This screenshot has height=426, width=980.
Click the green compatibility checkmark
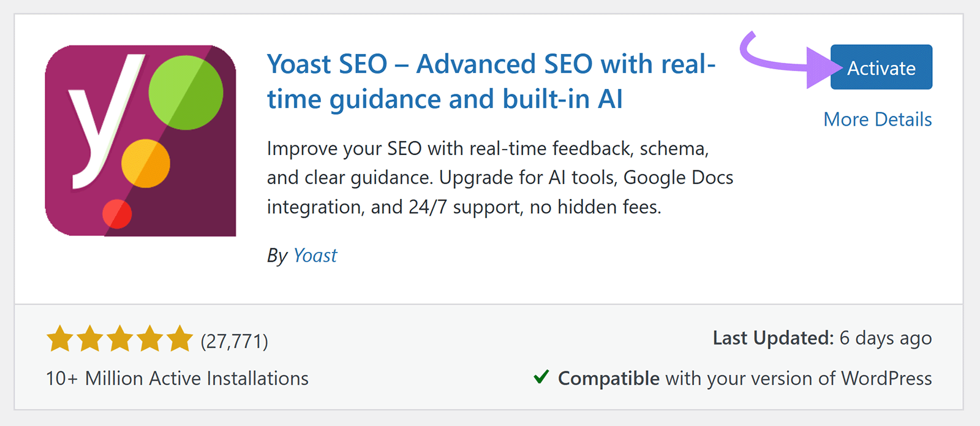tap(541, 378)
